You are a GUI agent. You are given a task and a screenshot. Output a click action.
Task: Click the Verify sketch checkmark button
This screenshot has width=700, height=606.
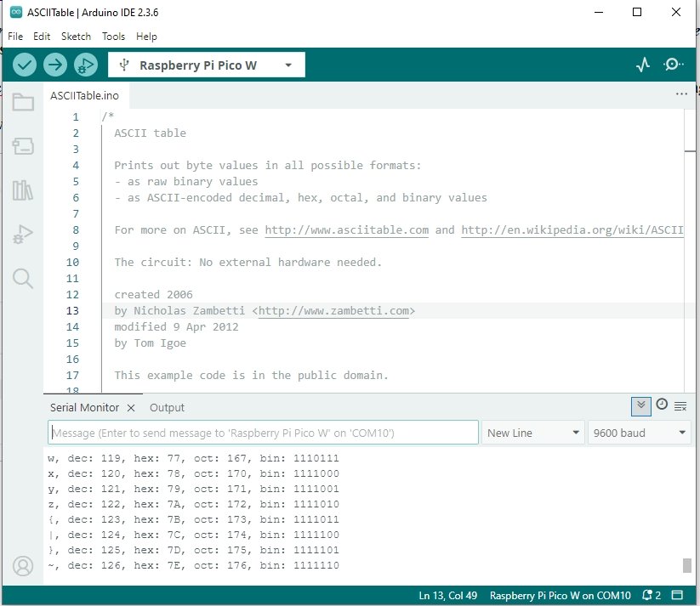26,65
